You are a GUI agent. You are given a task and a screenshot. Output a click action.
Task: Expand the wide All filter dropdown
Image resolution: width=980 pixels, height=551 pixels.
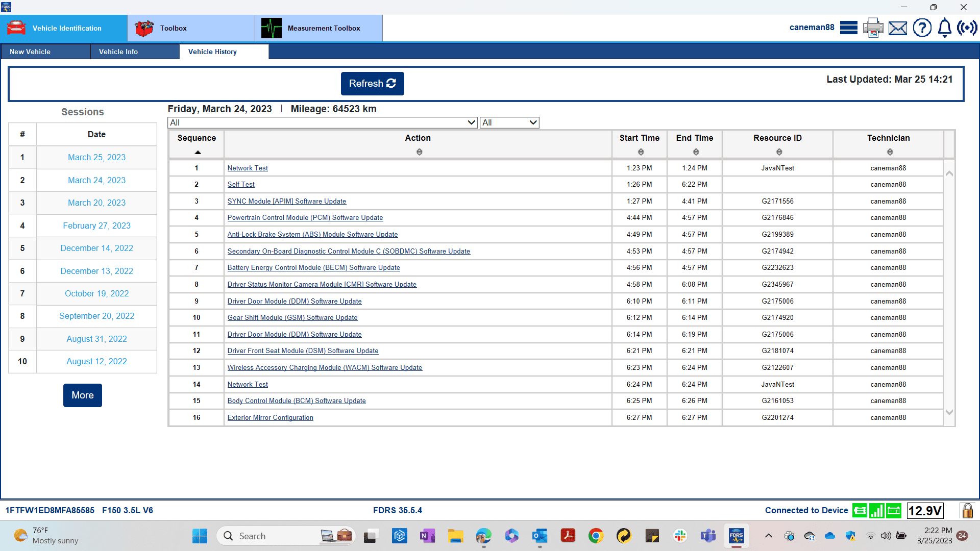coord(323,122)
